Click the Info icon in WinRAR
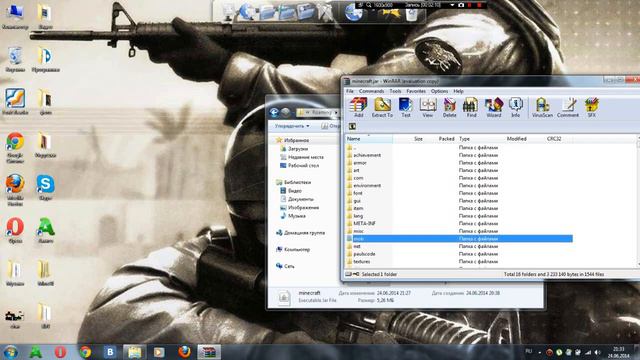 [x=516, y=107]
